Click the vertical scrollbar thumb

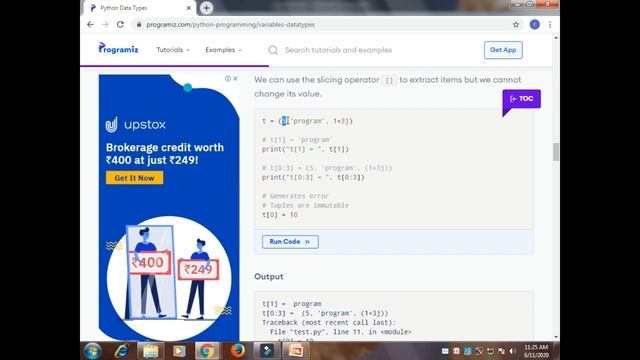[x=556, y=152]
